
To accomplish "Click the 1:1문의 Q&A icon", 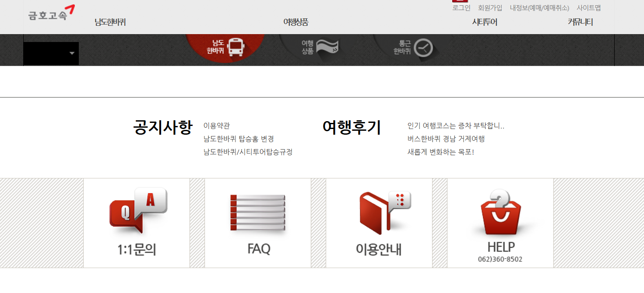I will click(x=138, y=210).
